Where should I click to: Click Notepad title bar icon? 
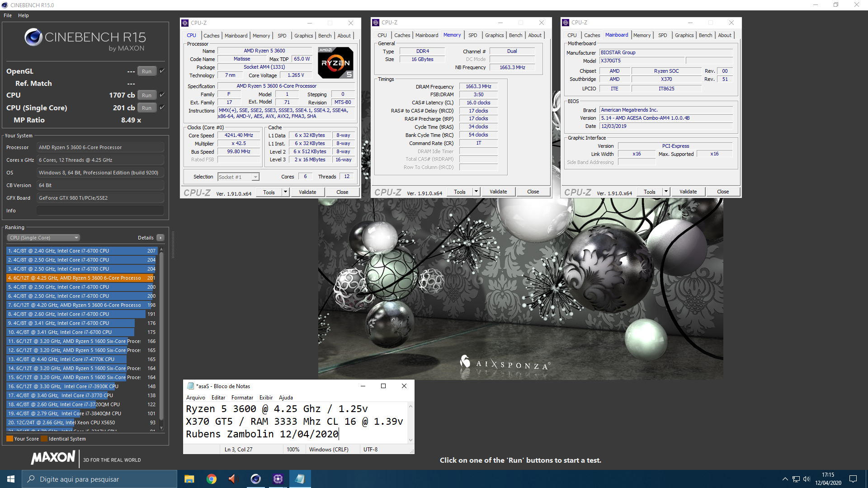click(x=191, y=386)
